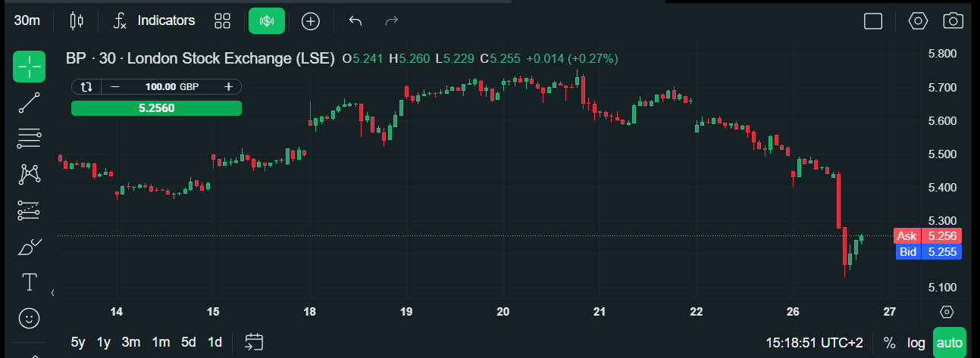Click the 5.500 price axis label

(x=943, y=154)
